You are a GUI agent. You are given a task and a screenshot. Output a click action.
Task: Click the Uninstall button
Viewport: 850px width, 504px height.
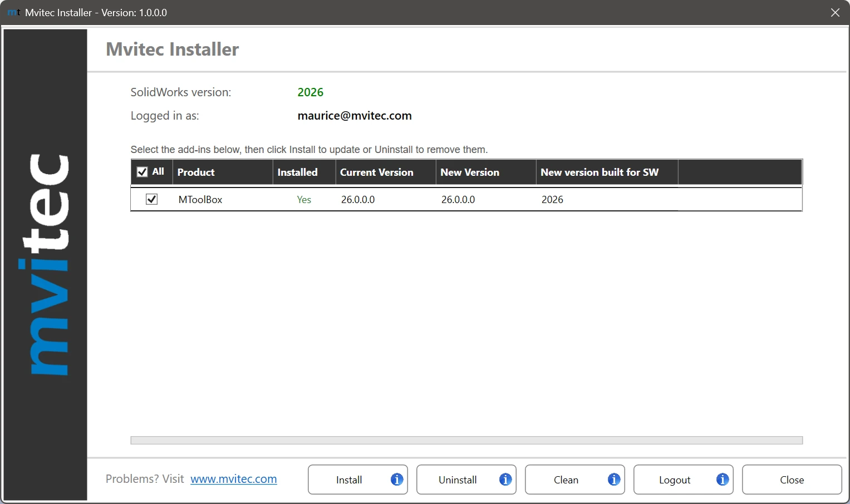458,479
